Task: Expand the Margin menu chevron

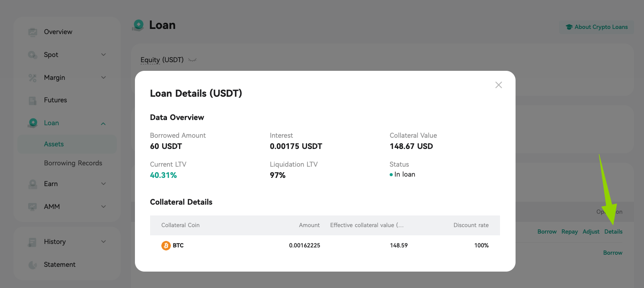Action: [103, 78]
